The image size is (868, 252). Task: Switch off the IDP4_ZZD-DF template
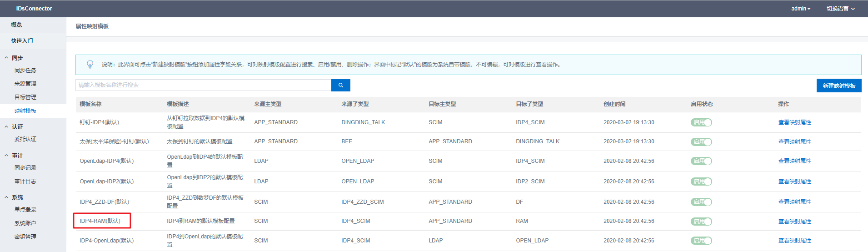point(701,202)
